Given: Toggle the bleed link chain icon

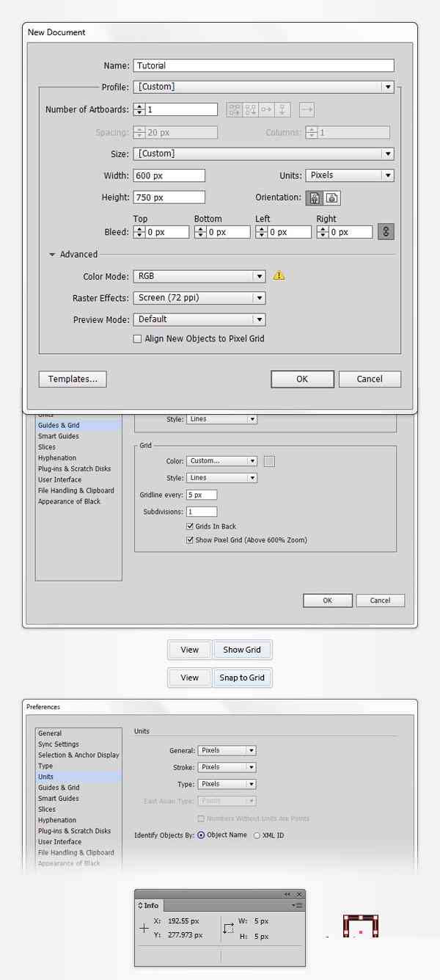Looking at the screenshot, I should coord(386,231).
